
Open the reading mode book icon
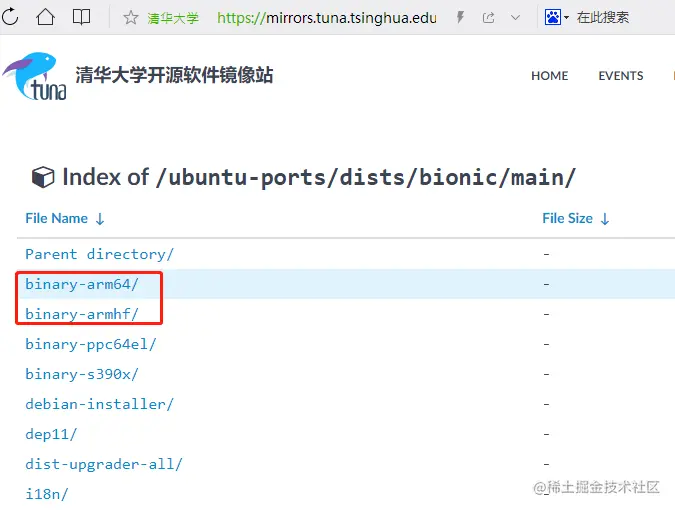point(81,17)
